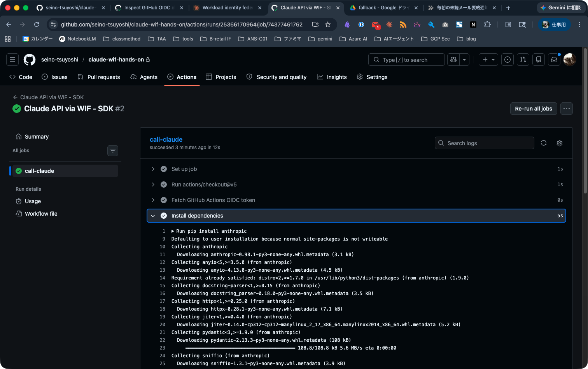The height and width of the screenshot is (369, 588).
Task: Click the install app icon in address bar
Action: point(315,25)
